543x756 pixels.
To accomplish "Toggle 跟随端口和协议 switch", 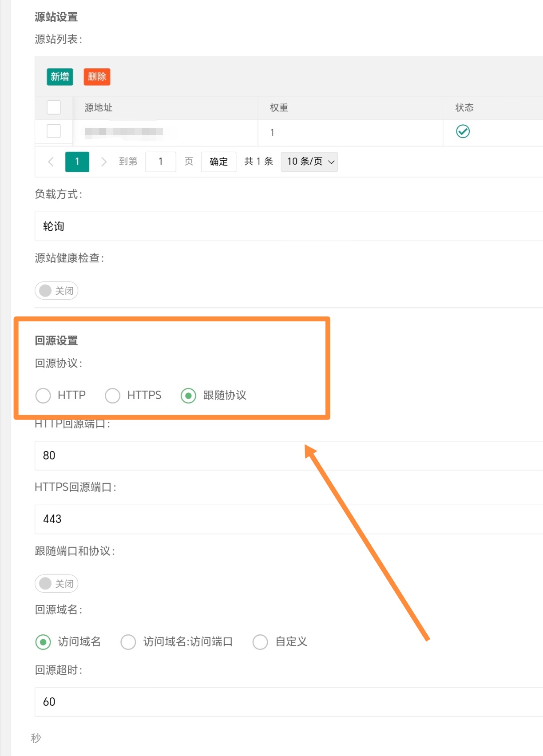I will [x=56, y=584].
